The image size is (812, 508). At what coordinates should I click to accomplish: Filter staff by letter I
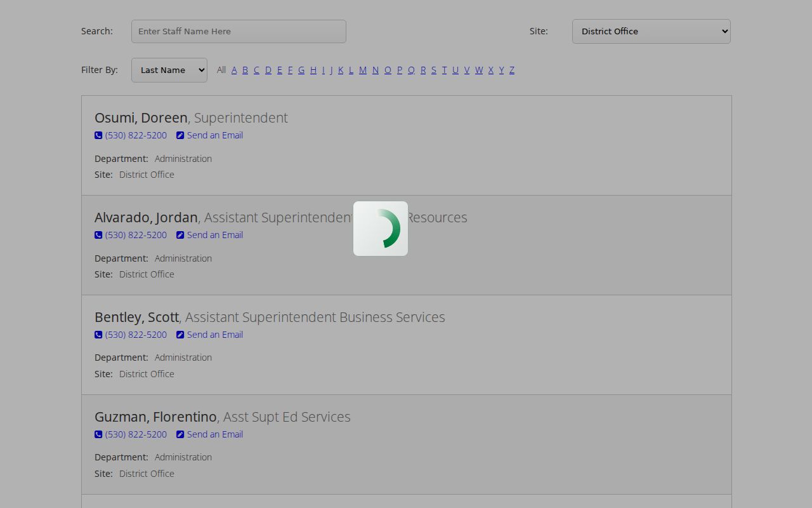pos(324,70)
